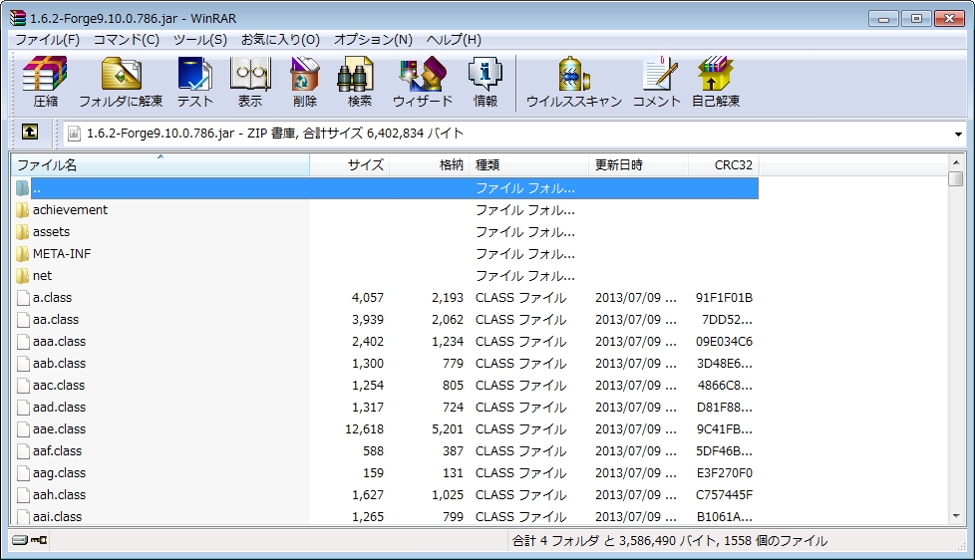975x560 pixels.
Task: Sort by ファイル名 column header
Action: point(160,164)
